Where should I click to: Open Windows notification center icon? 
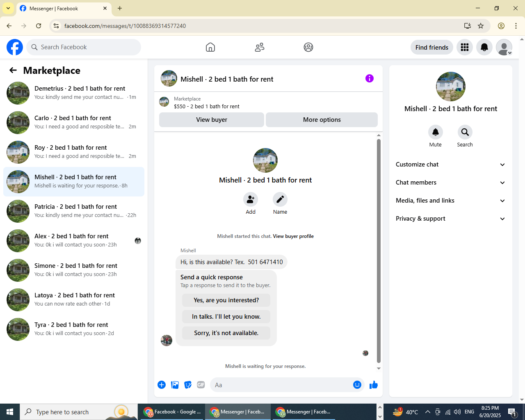512,412
